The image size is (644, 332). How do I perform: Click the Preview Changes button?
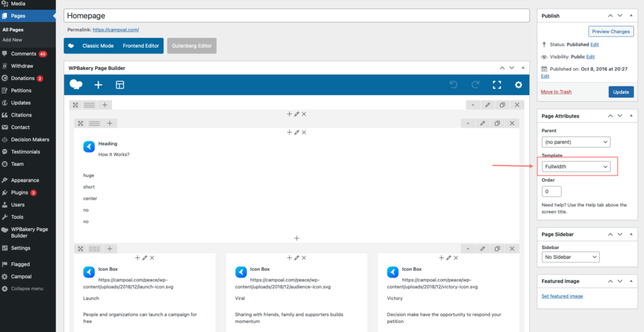[611, 31]
